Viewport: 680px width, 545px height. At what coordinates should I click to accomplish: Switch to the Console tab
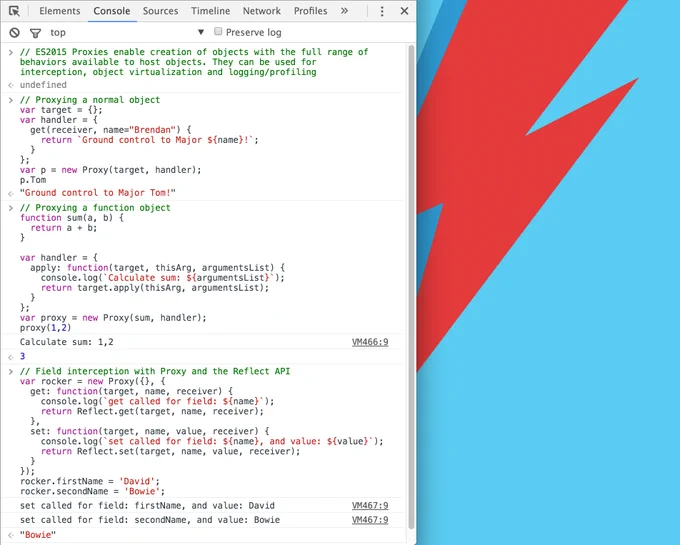pos(112,11)
